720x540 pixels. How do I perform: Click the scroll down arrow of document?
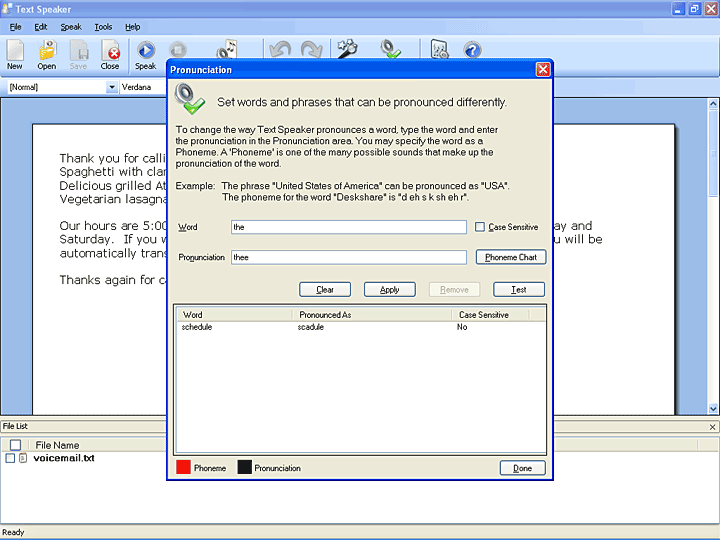[x=713, y=408]
